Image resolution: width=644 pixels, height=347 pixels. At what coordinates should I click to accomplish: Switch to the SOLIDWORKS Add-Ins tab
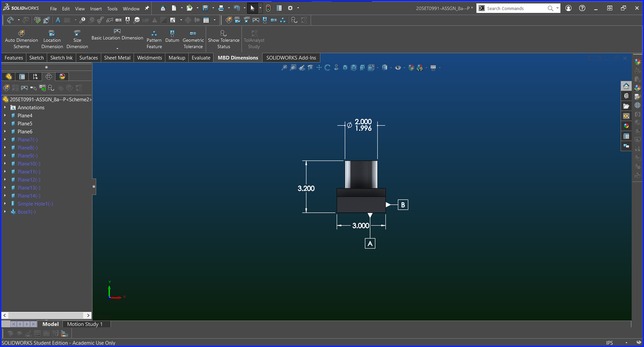[x=291, y=58]
